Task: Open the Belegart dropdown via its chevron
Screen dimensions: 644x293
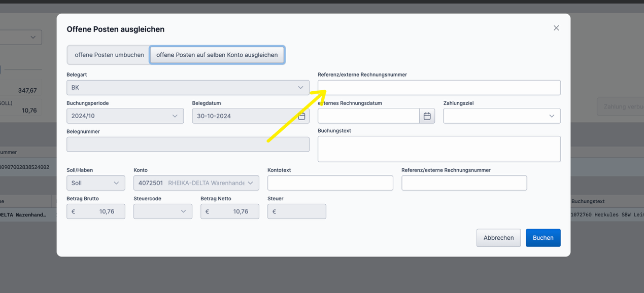Action: click(300, 87)
